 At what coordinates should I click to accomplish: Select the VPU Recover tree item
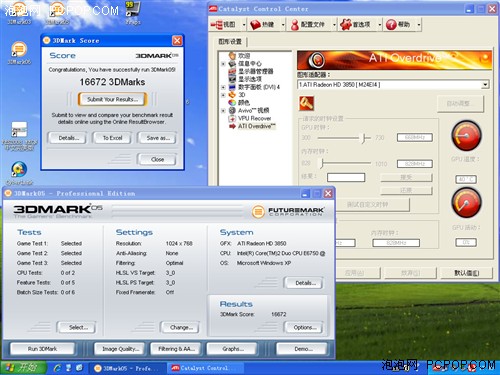[x=254, y=118]
